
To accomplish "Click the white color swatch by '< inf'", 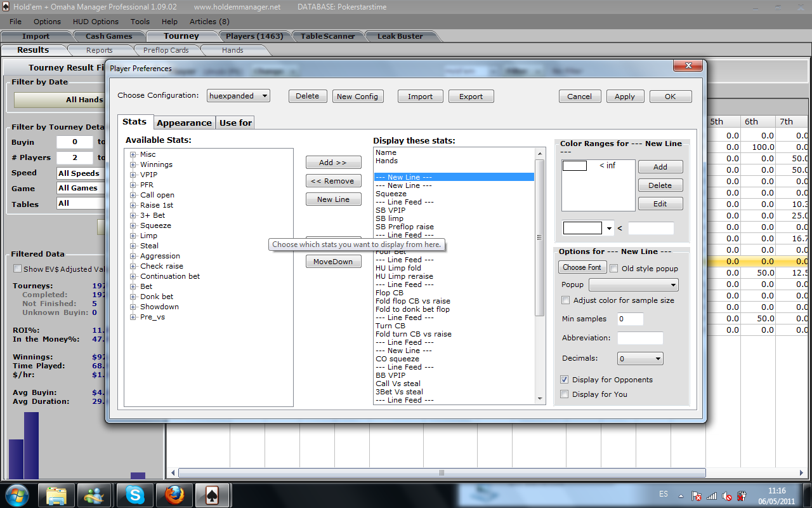I will click(x=575, y=166).
